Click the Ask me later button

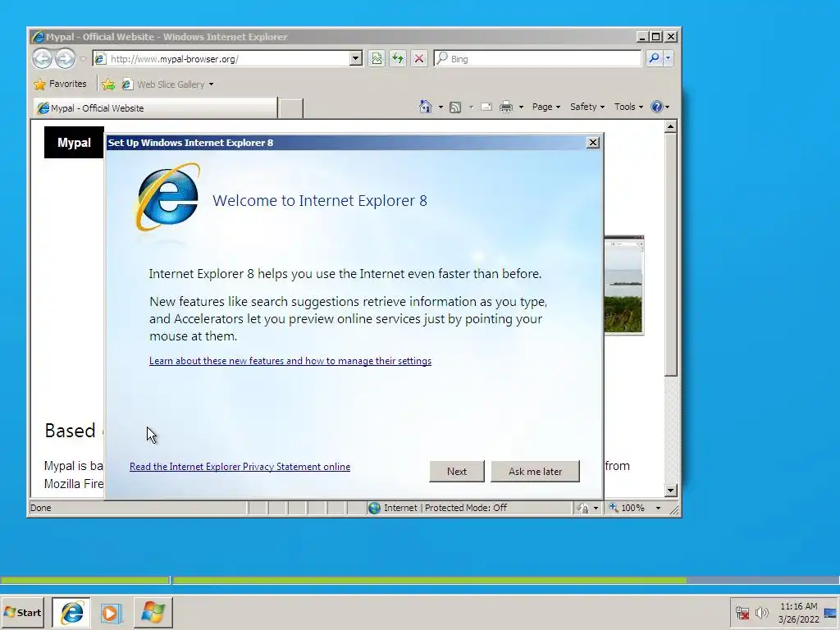(x=535, y=472)
